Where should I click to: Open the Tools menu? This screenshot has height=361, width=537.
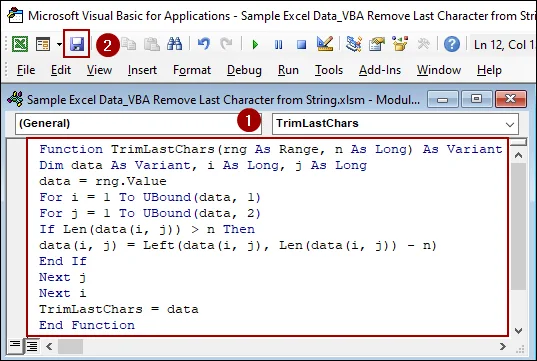point(329,70)
